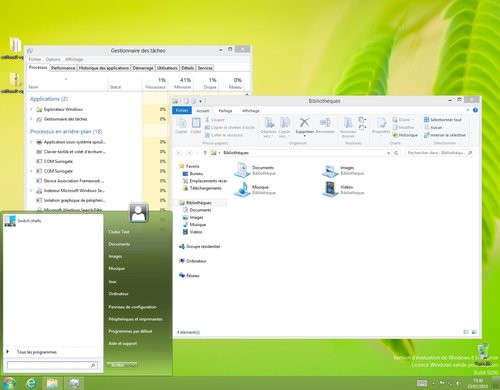Open Ordinateur from the Start menu
The width and height of the screenshot is (500, 390).
[x=118, y=294]
